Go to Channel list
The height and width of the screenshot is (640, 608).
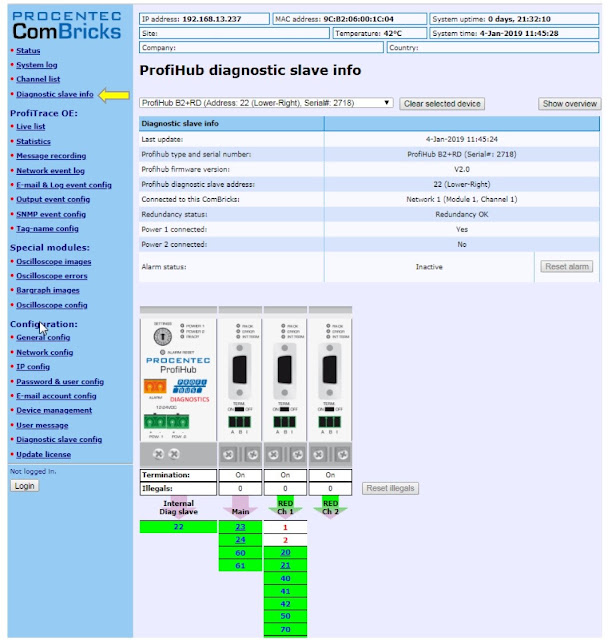38,79
